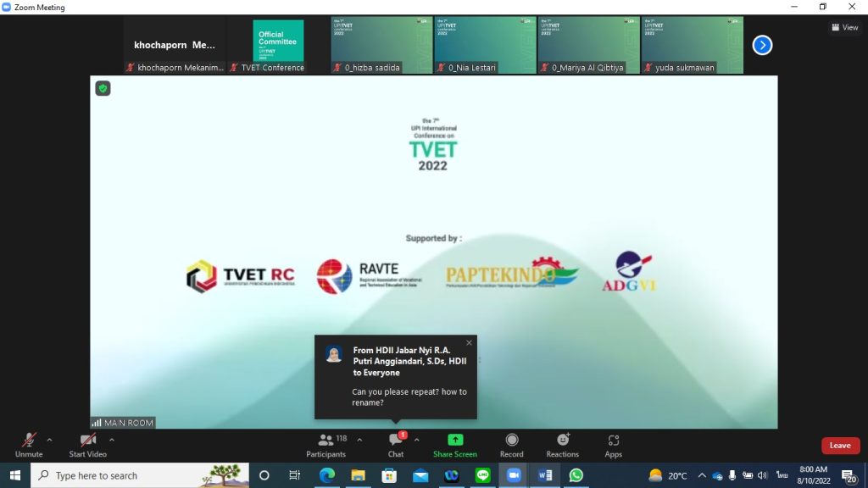
Task: Open the View layout options
Action: (x=845, y=27)
